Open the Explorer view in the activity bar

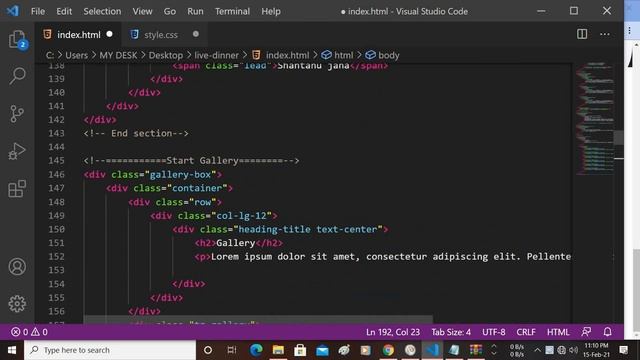pyautogui.click(x=17, y=40)
